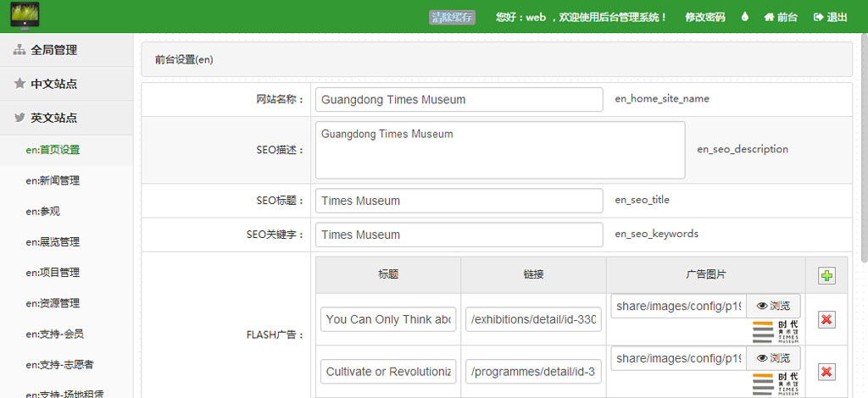Expand 中文站点 sidebar section
868x398 pixels.
click(54, 84)
